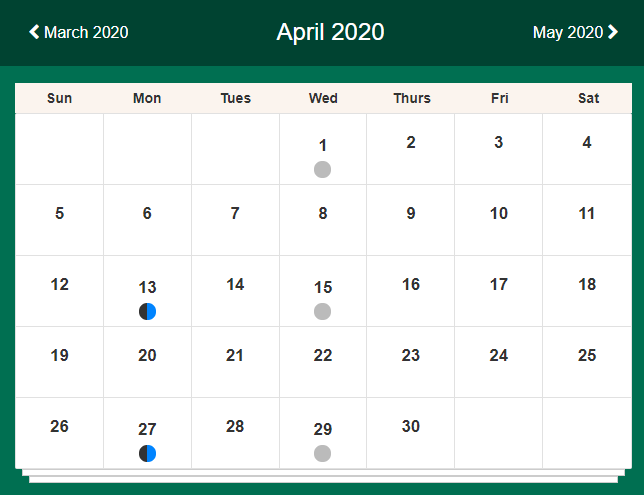
Task: Click the Wed column header
Action: point(323,98)
